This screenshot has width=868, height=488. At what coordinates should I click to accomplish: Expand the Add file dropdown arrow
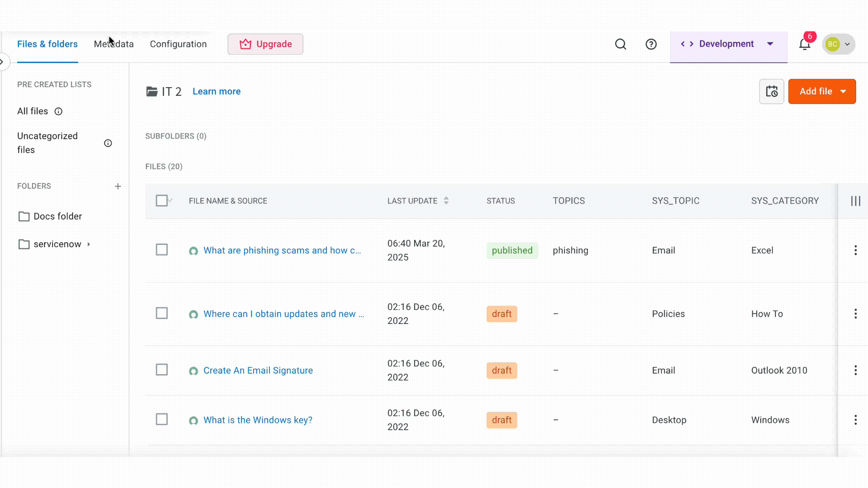pos(843,92)
